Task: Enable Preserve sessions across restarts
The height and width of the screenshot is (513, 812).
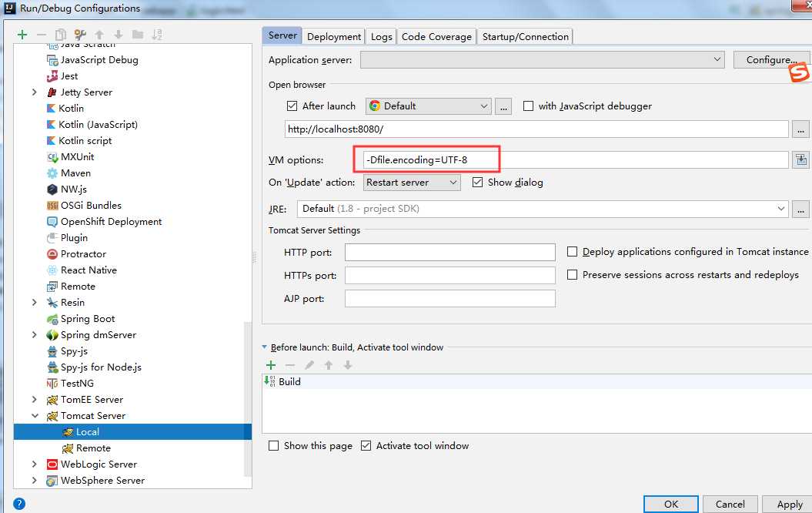Action: click(x=572, y=275)
